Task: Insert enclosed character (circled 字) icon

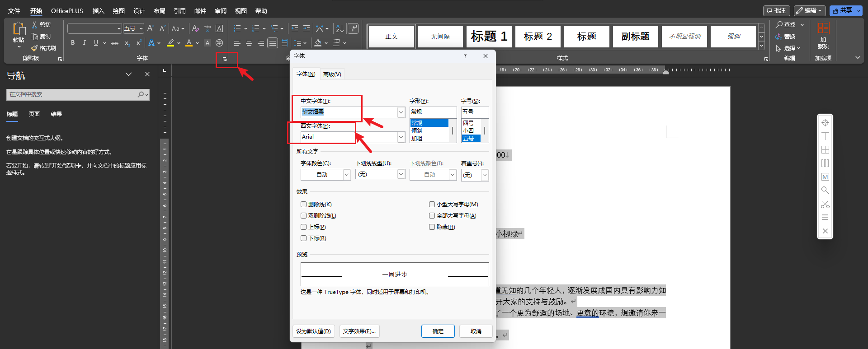Action: 219,43
